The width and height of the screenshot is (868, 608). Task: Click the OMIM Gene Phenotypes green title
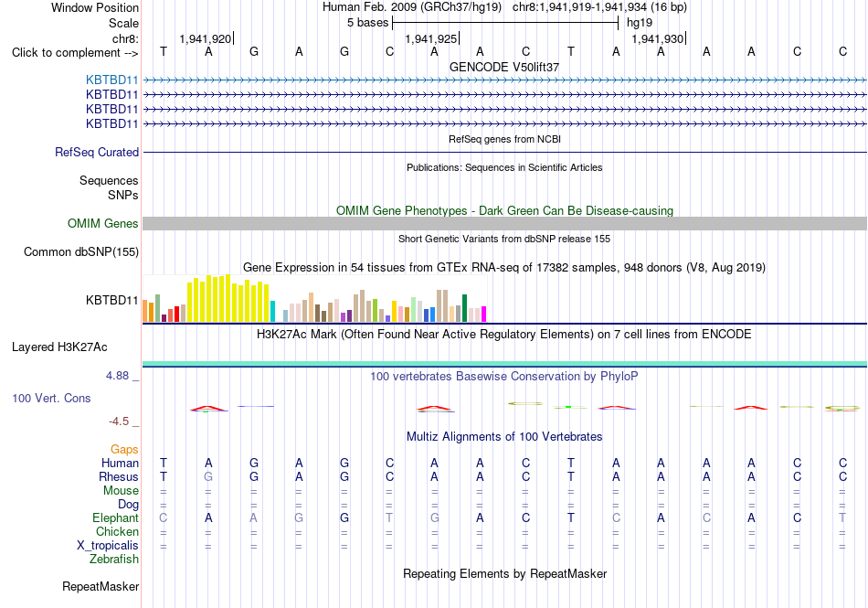[505, 210]
